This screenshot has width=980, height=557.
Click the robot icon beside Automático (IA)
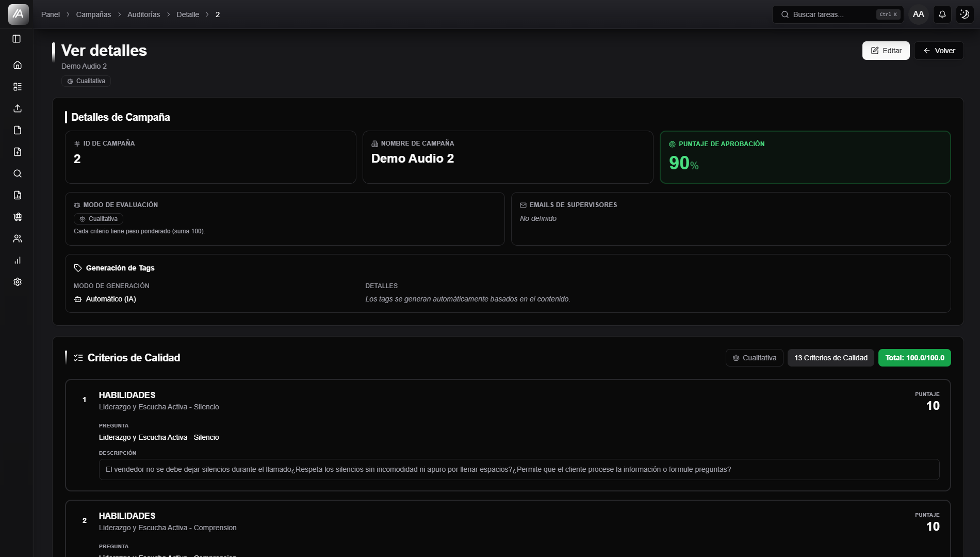click(x=78, y=299)
